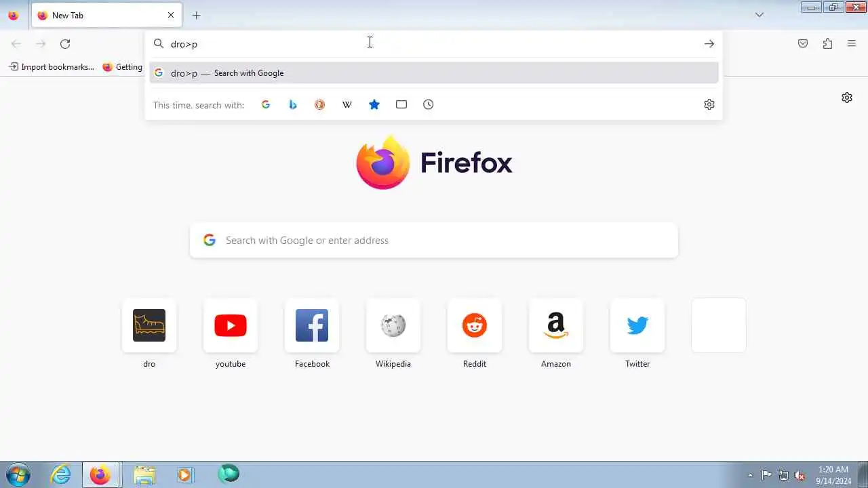Click the empty shortcut tile
868x488 pixels.
coord(719,325)
